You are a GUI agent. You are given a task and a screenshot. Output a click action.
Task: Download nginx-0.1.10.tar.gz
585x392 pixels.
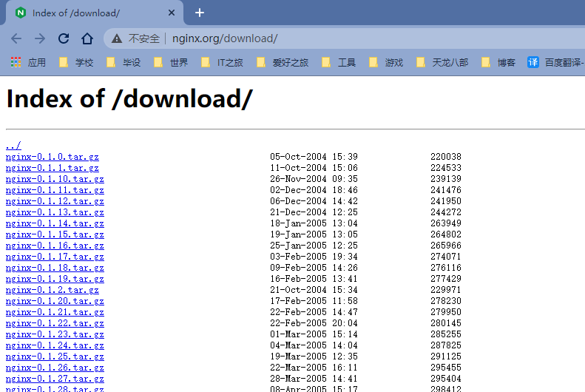[55, 179]
